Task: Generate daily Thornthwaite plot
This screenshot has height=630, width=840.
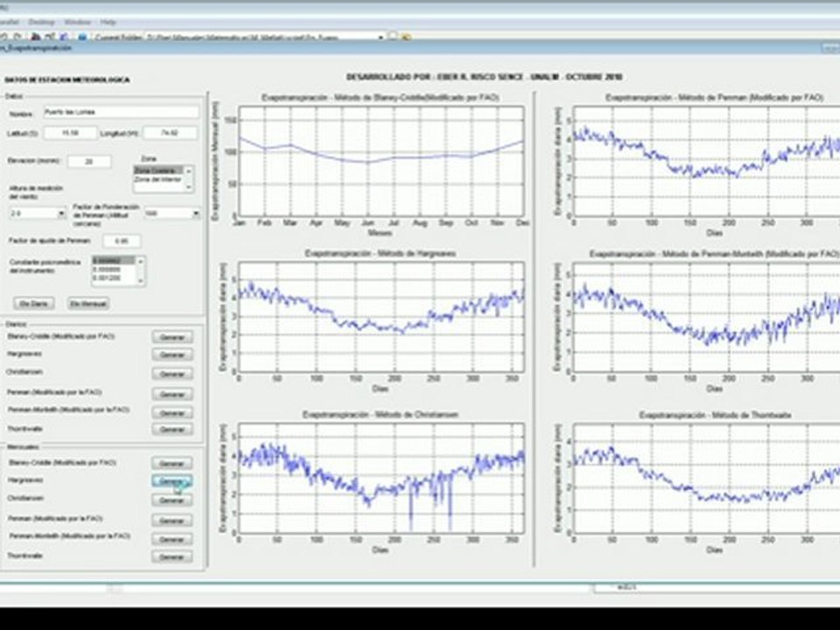Action: (x=172, y=430)
